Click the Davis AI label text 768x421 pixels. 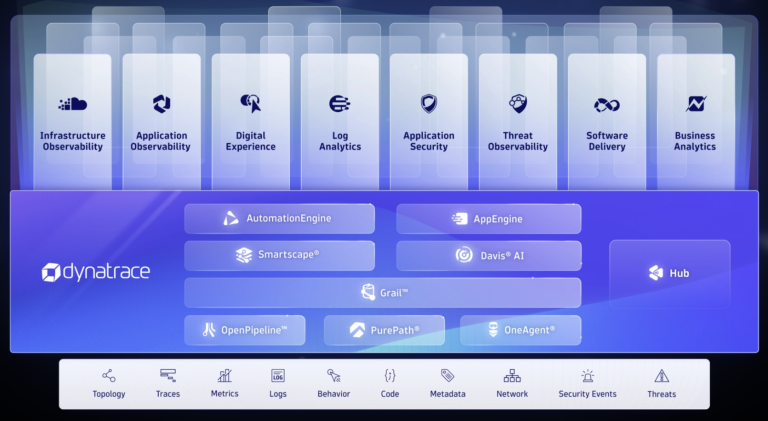(502, 256)
